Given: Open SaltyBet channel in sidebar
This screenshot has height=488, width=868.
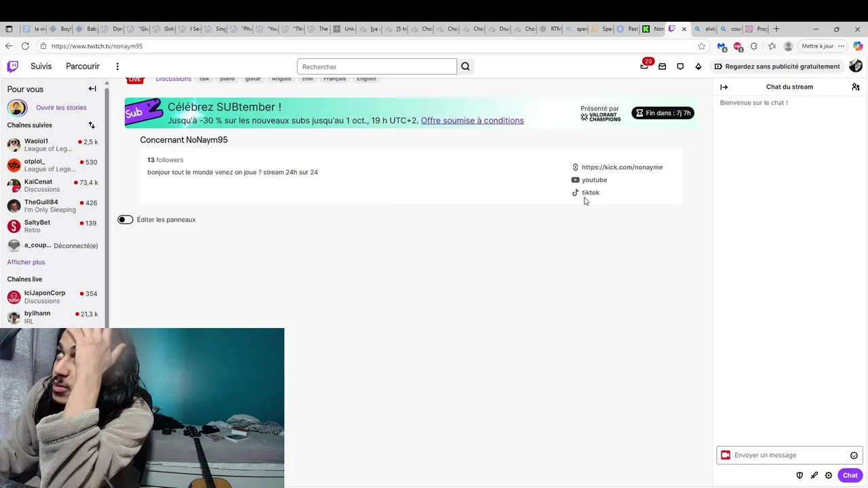Looking at the screenshot, I should click(53, 226).
